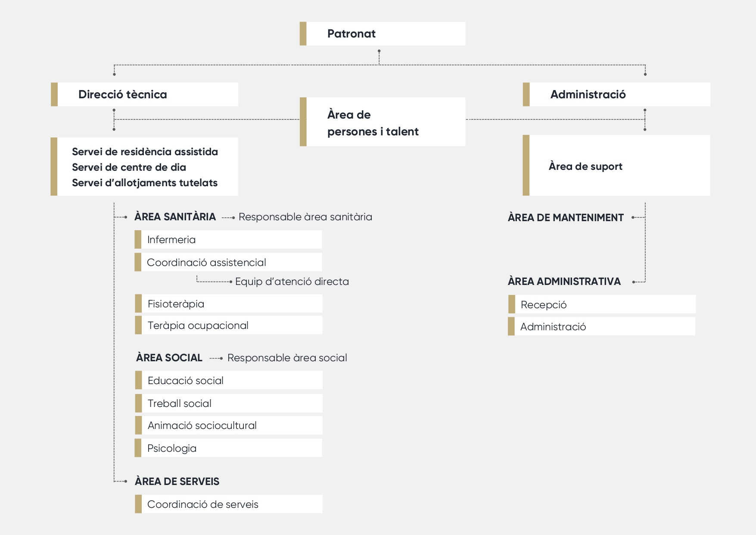Click Servei de residència assistida text

coord(145,152)
